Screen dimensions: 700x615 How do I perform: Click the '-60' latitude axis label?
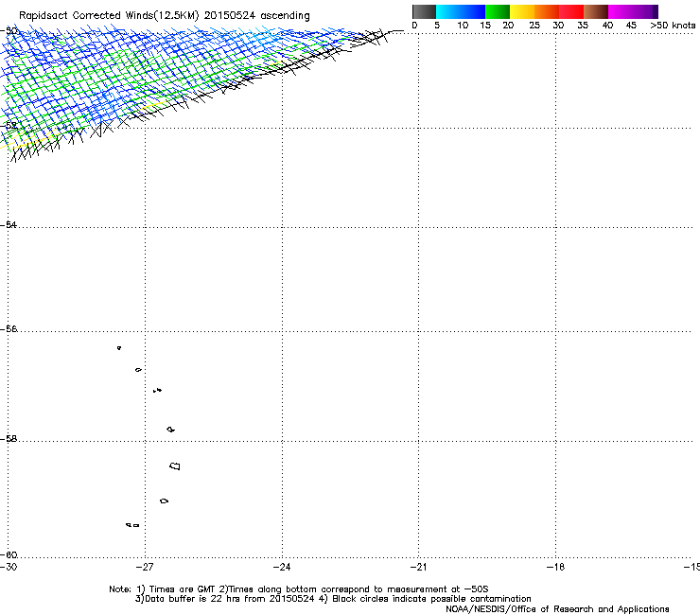[x=9, y=555]
